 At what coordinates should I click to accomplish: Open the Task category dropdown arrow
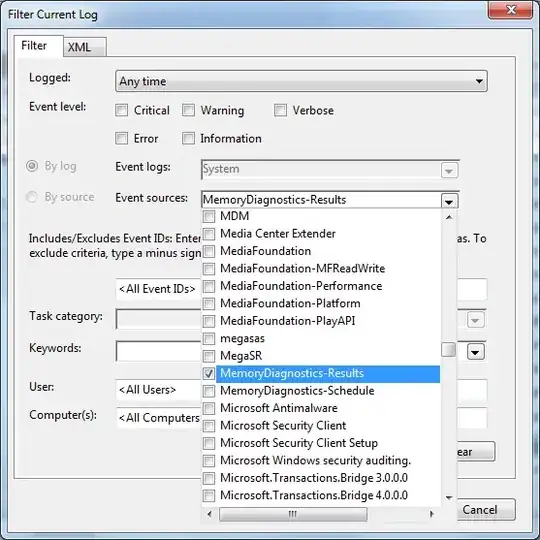click(476, 320)
